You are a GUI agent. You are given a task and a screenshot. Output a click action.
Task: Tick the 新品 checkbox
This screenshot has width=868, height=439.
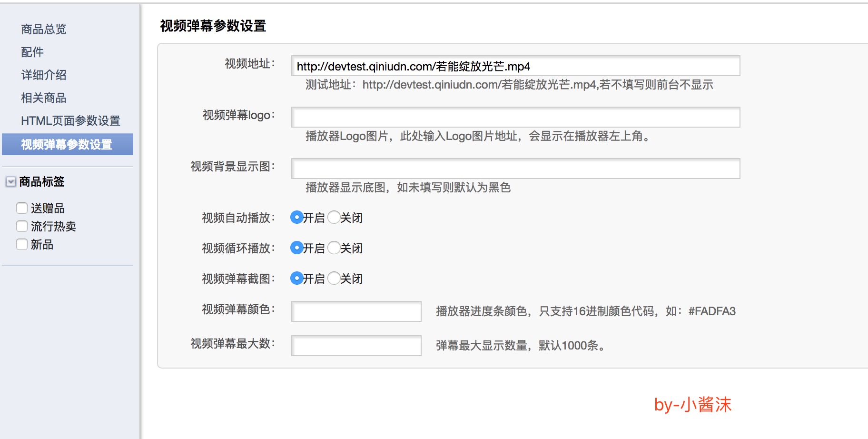point(22,244)
